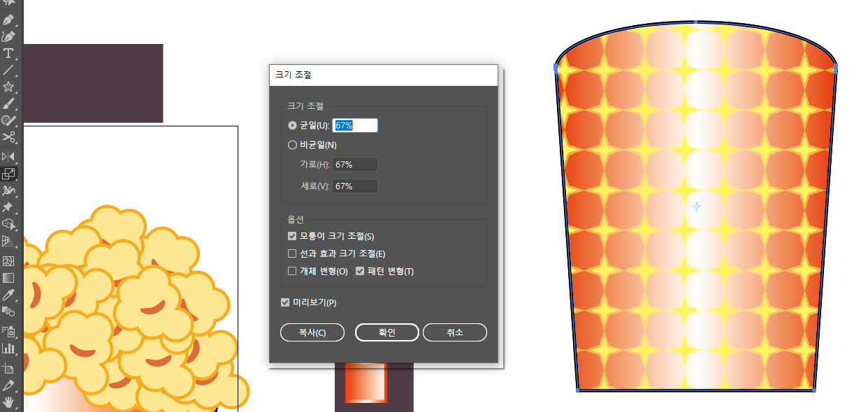868x412 pixels.
Task: Select the Artboard tool
Action: tap(8, 368)
